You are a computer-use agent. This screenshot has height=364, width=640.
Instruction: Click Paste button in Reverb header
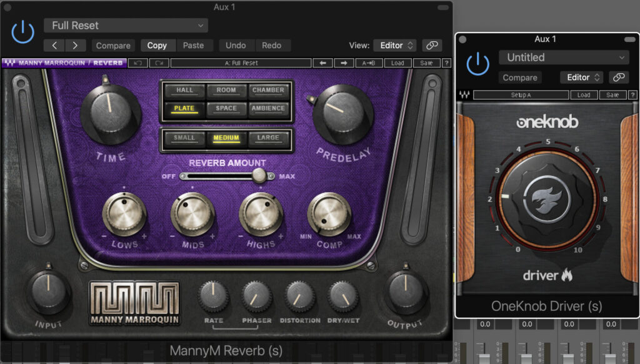tap(194, 45)
